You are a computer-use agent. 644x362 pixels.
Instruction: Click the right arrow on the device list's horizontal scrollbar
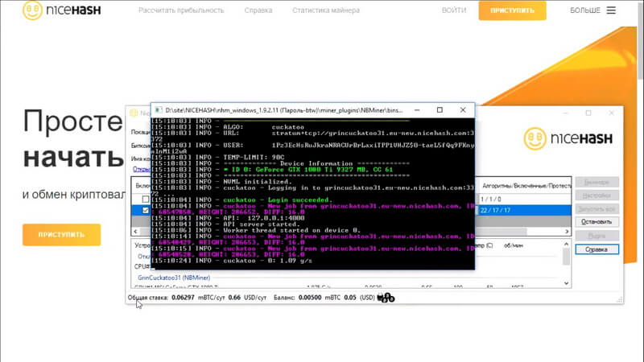[567, 232]
